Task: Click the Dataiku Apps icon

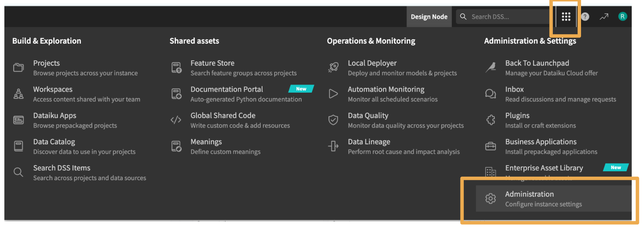Action: pos(19,120)
